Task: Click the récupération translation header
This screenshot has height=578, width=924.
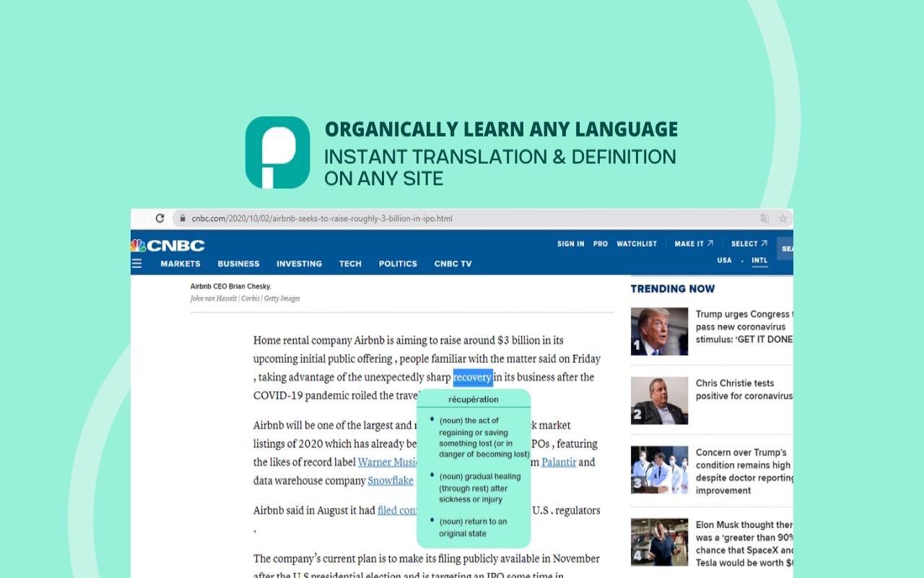Action: click(x=474, y=399)
